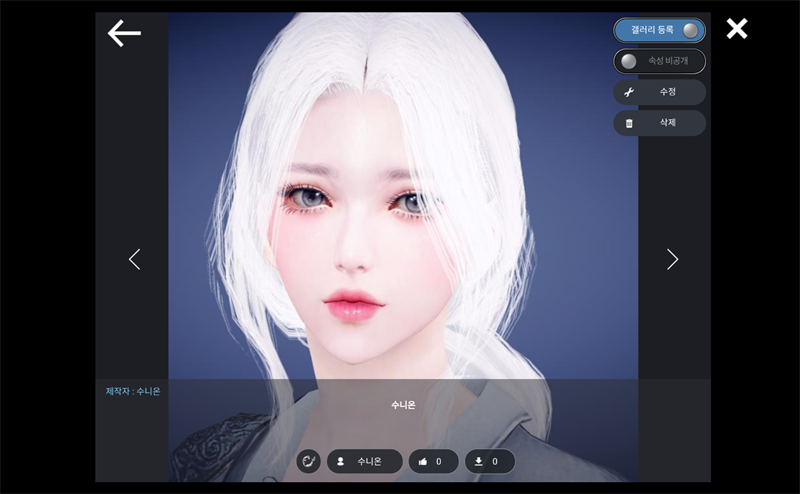The image size is (800, 494).
Task: Go back using the left arrow icon
Action: pos(124,33)
